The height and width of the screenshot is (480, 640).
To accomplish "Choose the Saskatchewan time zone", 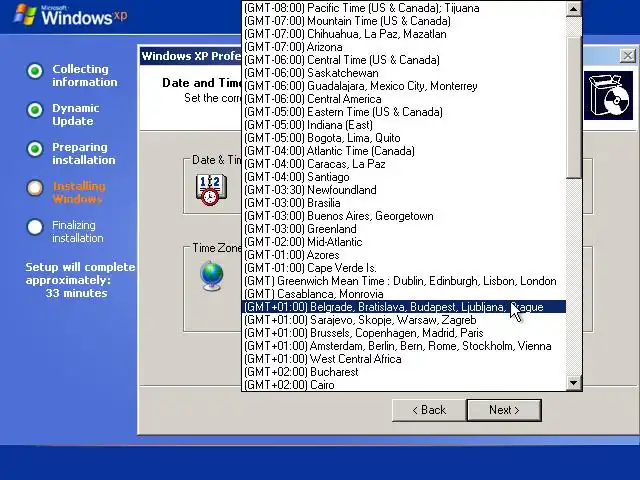I will (404, 73).
